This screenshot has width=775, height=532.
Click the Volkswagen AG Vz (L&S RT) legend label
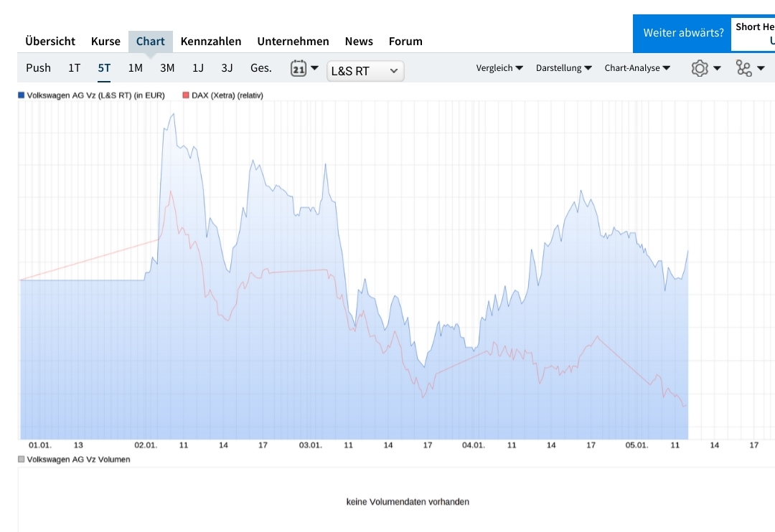pyautogui.click(x=96, y=95)
